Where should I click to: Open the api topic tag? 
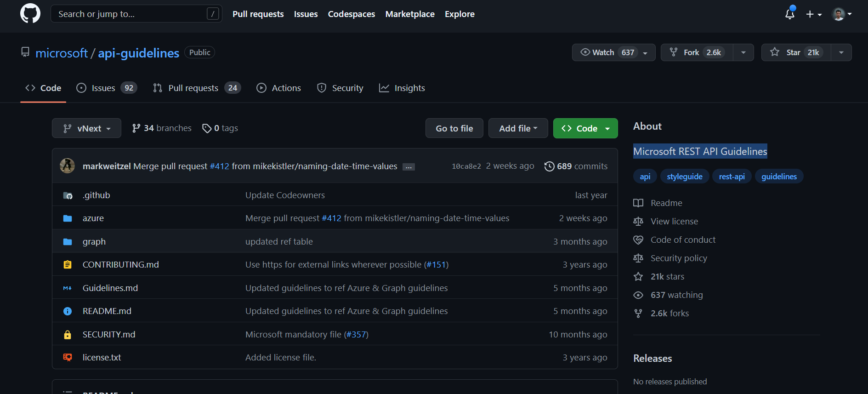click(645, 177)
